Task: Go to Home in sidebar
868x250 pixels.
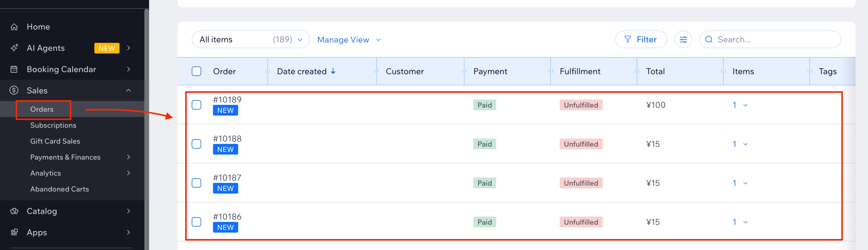Action: [38, 27]
